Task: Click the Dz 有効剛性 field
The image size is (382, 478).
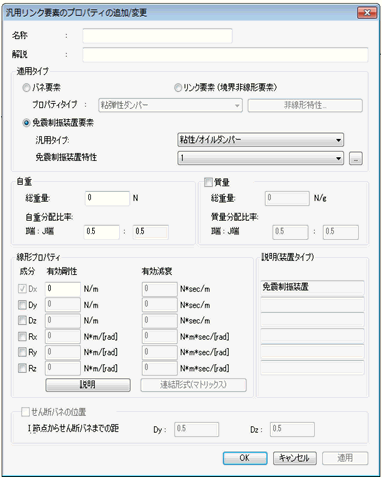Action: click(x=63, y=321)
